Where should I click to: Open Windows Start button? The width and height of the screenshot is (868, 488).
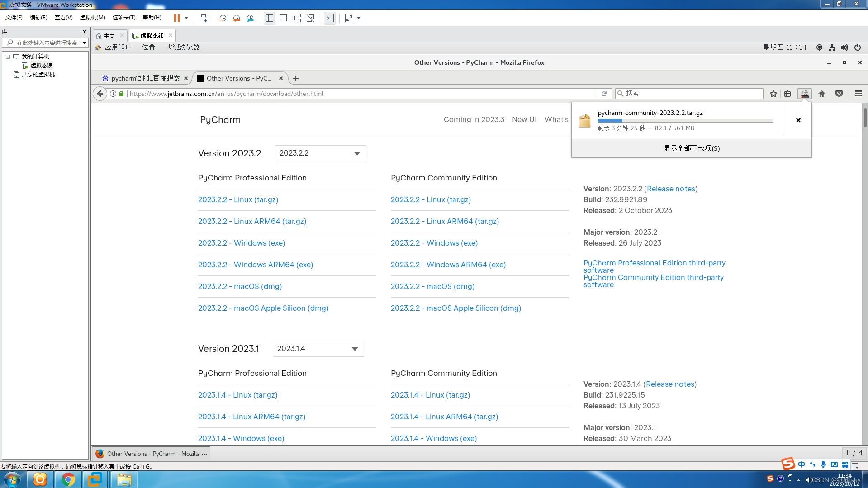click(x=12, y=479)
